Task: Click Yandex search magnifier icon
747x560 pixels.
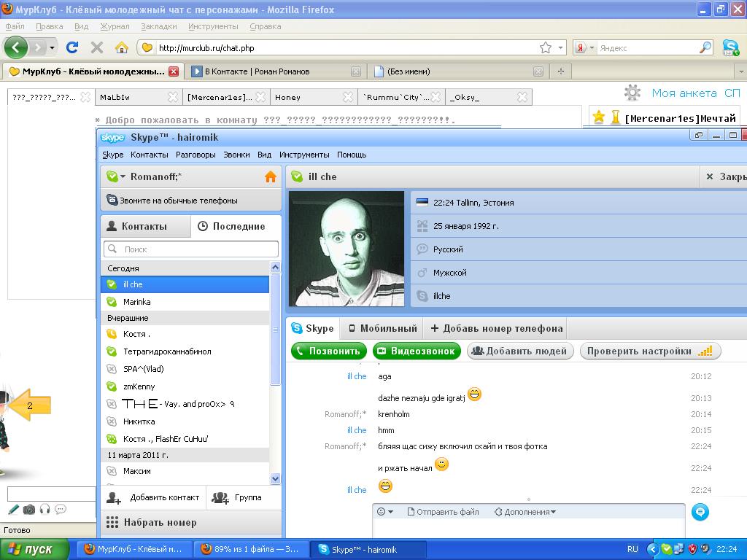Action: pos(705,47)
